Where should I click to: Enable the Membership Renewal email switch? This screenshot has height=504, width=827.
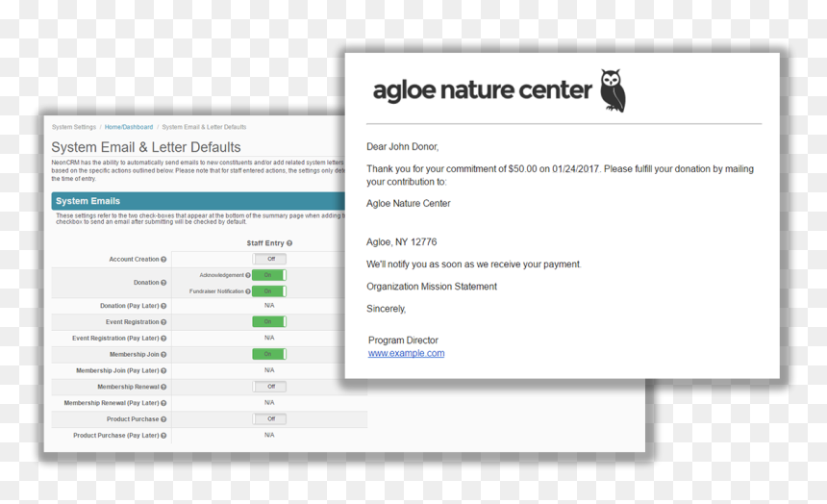[269, 387]
